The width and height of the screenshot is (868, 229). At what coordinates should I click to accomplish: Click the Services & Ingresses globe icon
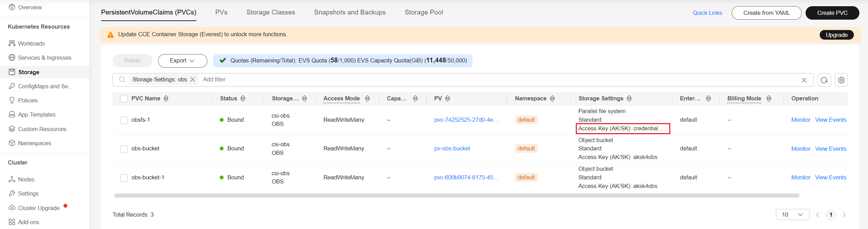pyautogui.click(x=12, y=58)
